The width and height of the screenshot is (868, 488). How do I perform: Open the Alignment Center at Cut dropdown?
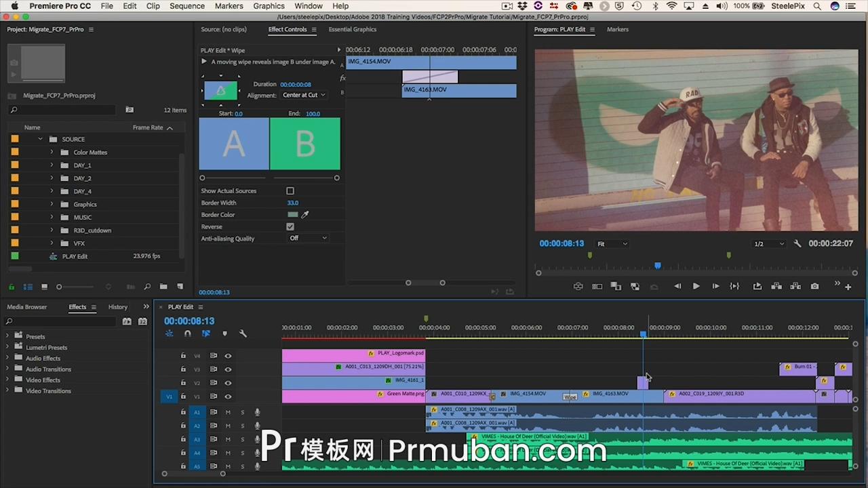pos(303,95)
